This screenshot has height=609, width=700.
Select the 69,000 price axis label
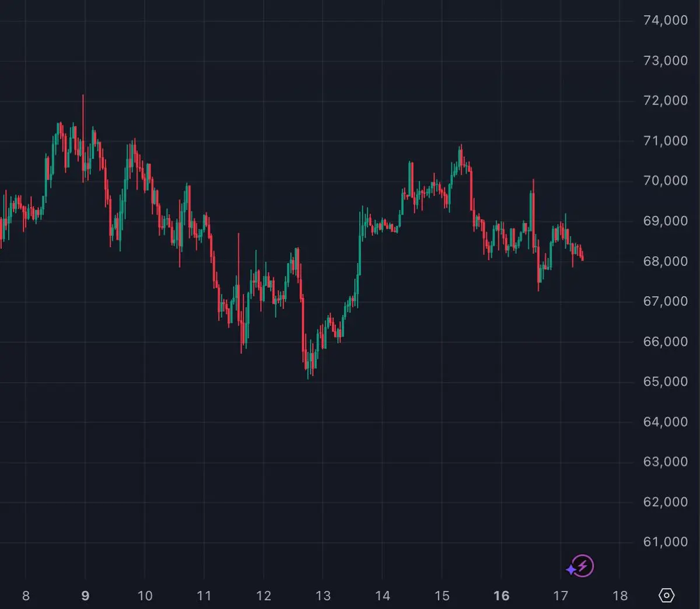[x=666, y=221]
